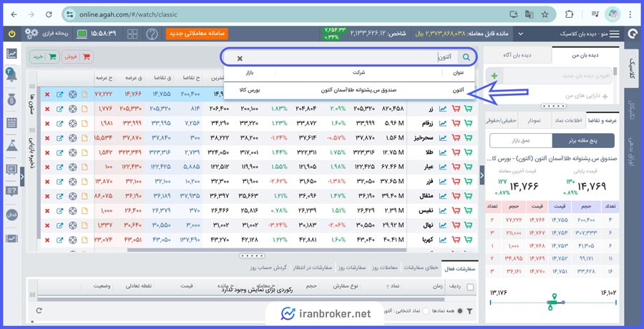Clear the search with the X icon
The width and height of the screenshot is (644, 329).
click(240, 59)
